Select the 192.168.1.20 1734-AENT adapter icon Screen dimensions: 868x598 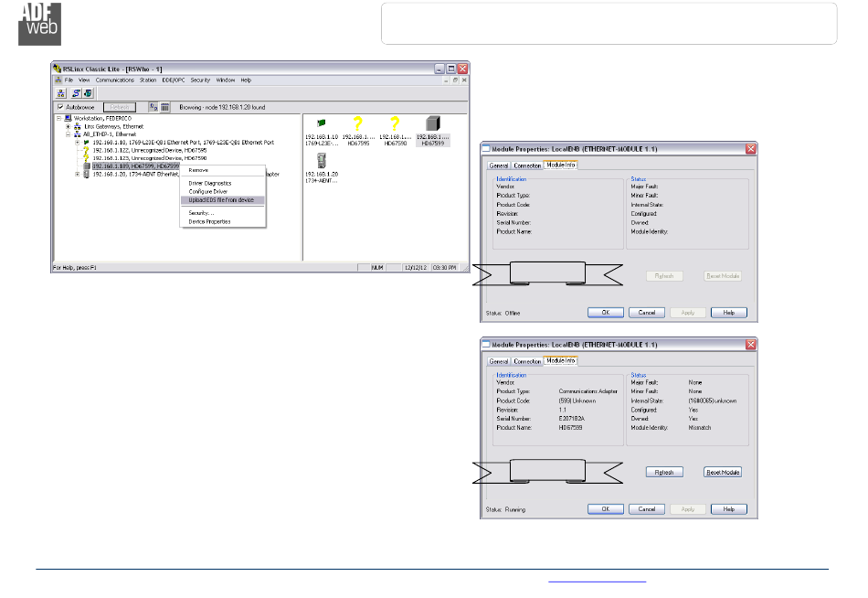click(321, 162)
